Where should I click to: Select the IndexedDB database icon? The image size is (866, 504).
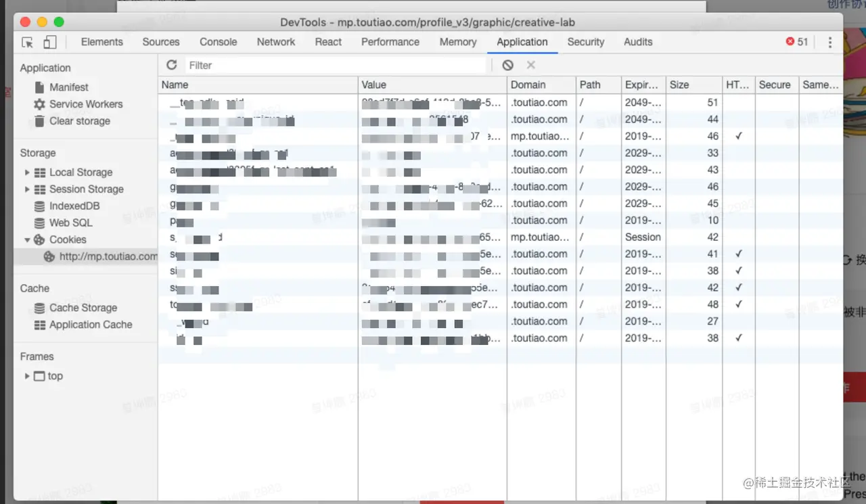(x=40, y=206)
